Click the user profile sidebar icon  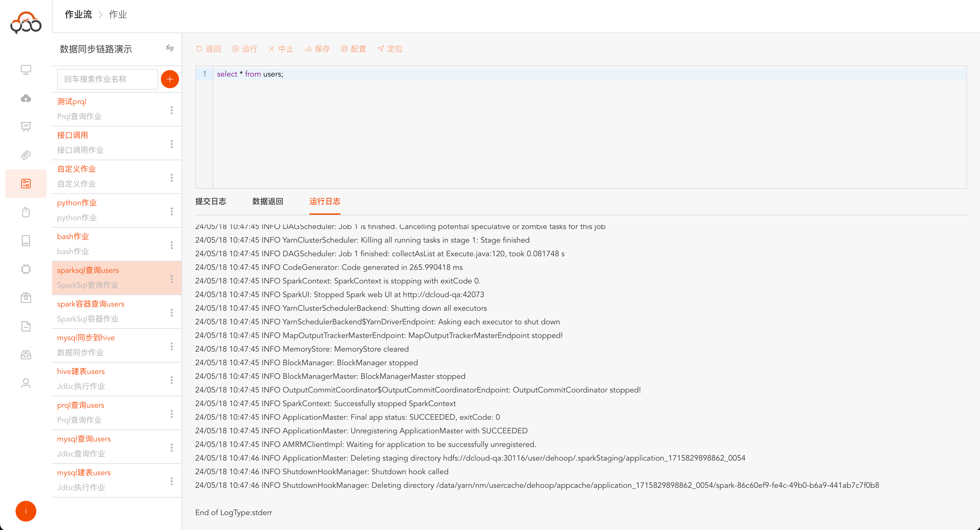tap(26, 383)
